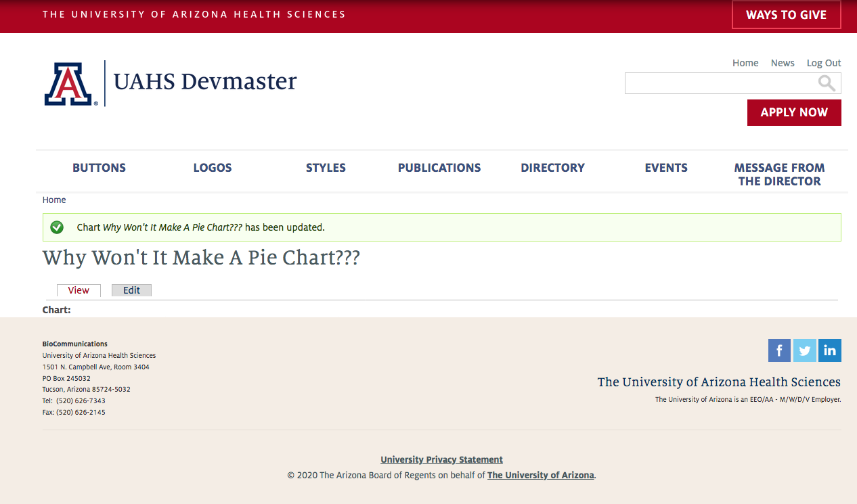
Task: Open the Twitter social icon
Action: (804, 350)
